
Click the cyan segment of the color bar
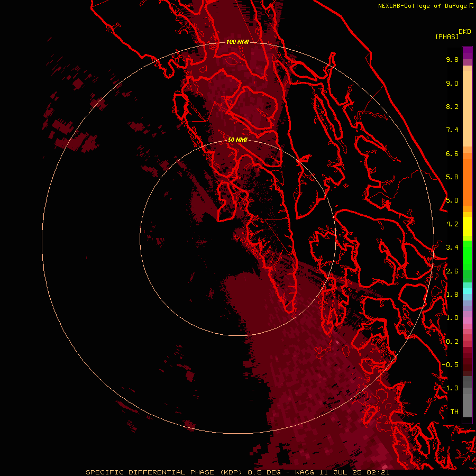pyautogui.click(x=467, y=290)
